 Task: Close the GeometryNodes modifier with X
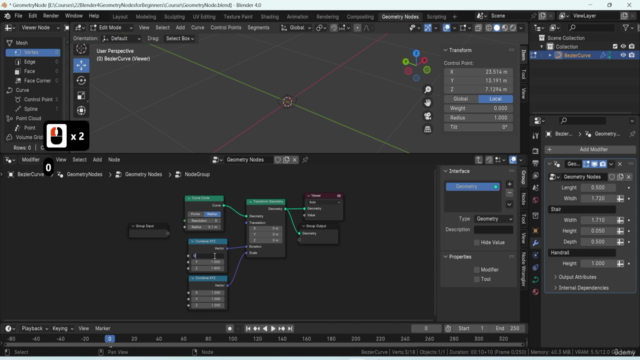tap(620, 164)
